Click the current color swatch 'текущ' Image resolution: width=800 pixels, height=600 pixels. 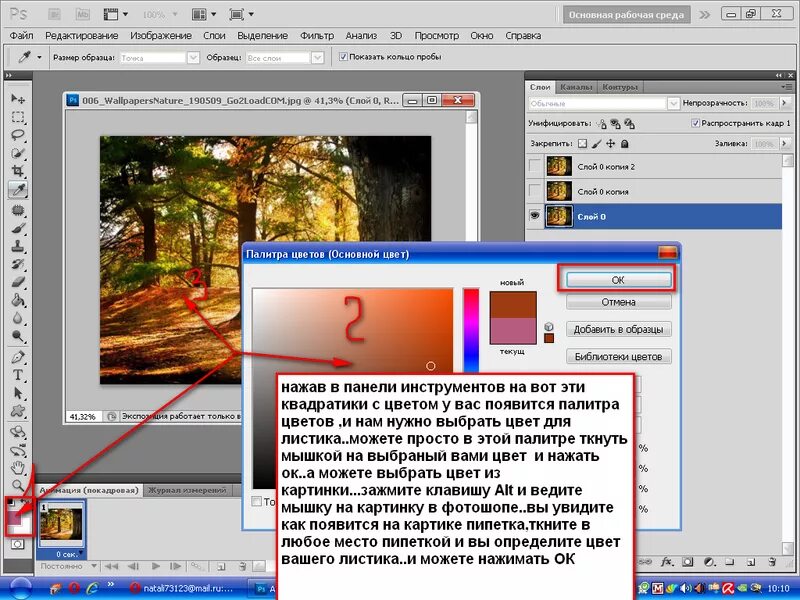click(513, 331)
